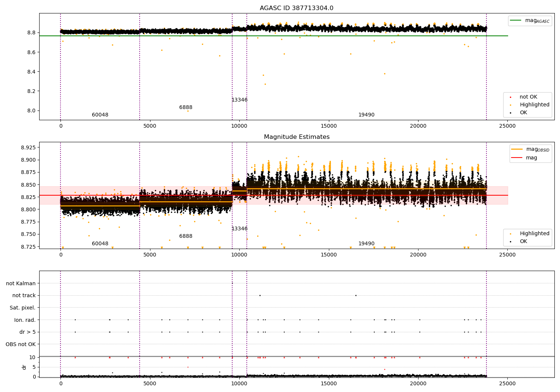Click the '20000' x-axis tick under the top plot

pyautogui.click(x=418, y=126)
